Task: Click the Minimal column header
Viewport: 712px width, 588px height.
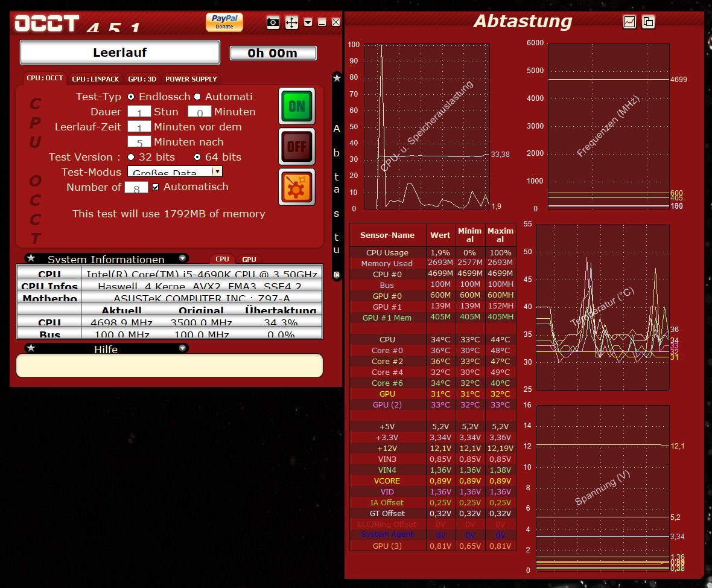Action: pos(469,235)
